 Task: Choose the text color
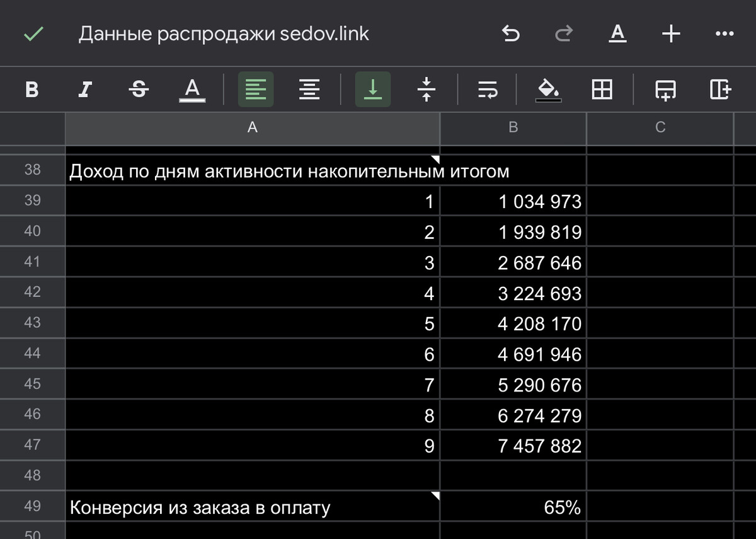tap(193, 89)
